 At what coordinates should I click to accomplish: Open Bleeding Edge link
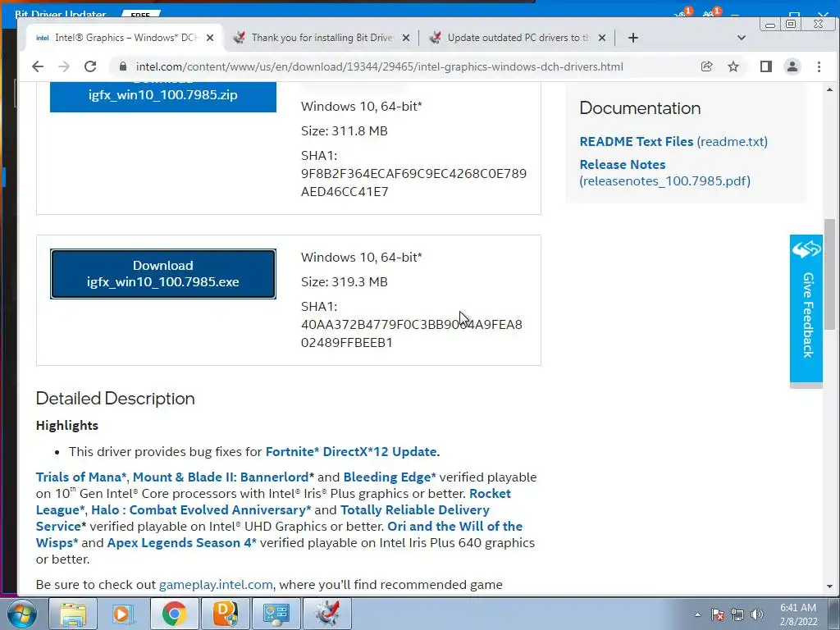[390, 477]
